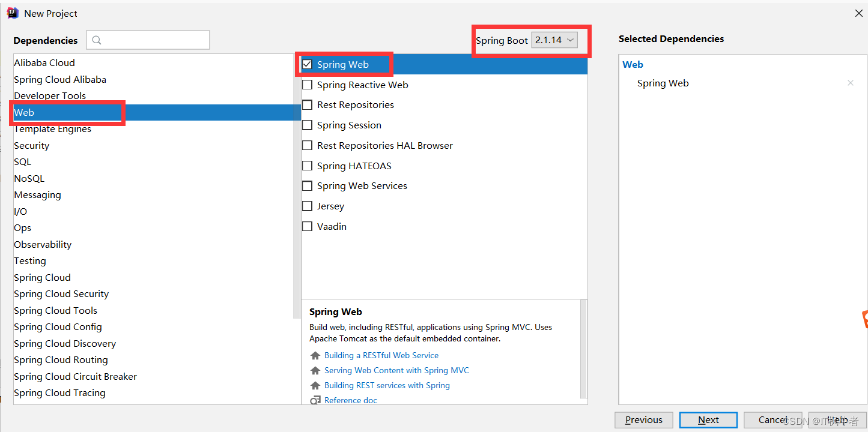The width and height of the screenshot is (868, 432).
Task: Check the Spring Session option
Action: pos(307,125)
